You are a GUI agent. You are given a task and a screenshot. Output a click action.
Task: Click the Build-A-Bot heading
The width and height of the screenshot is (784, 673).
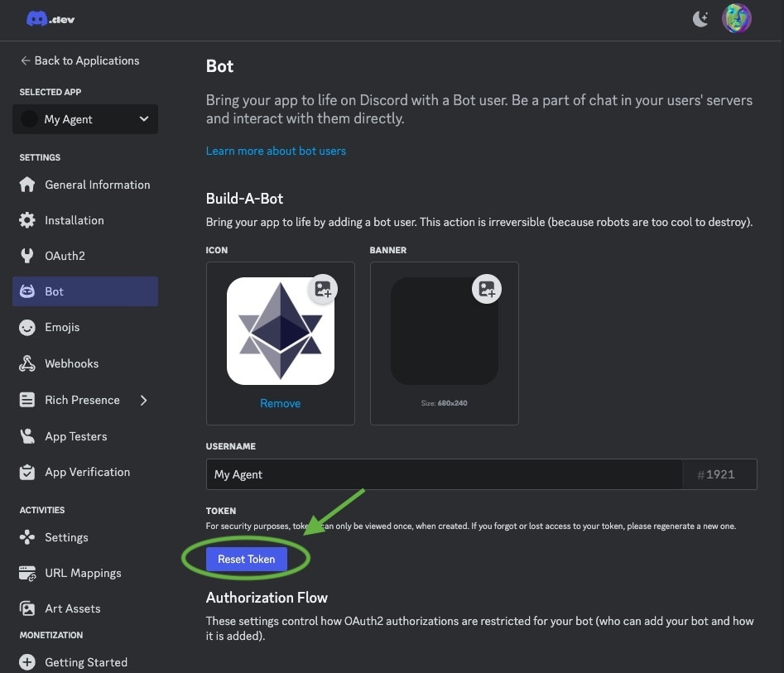coord(244,199)
